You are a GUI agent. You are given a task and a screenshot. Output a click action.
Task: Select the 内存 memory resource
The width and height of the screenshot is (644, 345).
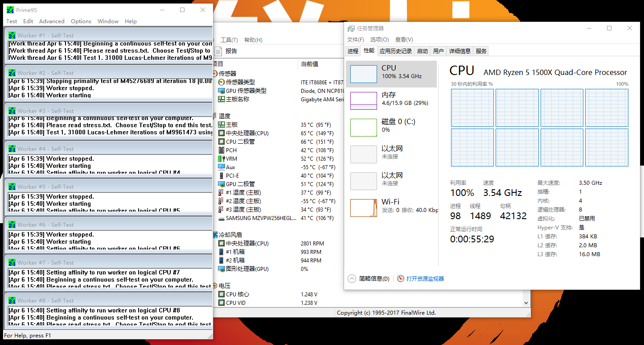[x=391, y=100]
